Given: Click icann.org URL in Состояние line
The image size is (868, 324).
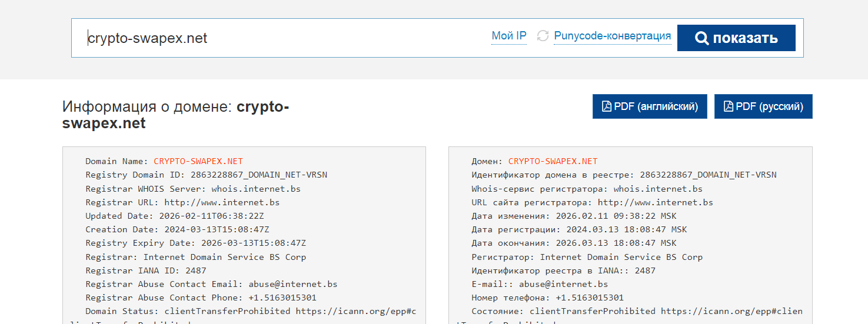Looking at the screenshot, I should tap(731, 311).
